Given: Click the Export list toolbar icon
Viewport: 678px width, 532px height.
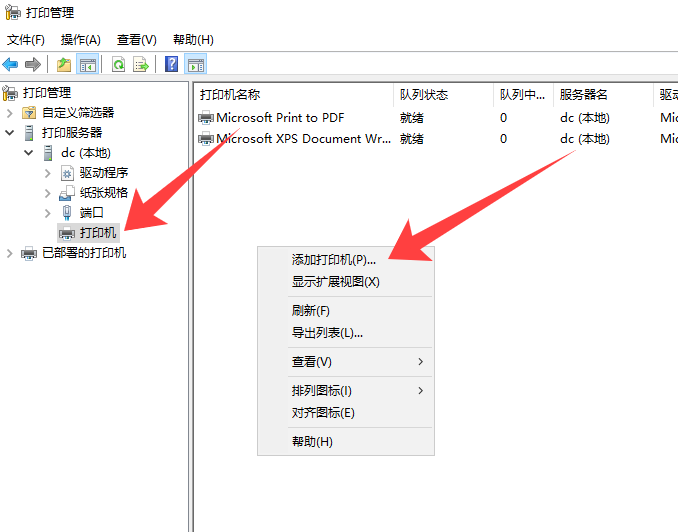Looking at the screenshot, I should click(x=141, y=65).
